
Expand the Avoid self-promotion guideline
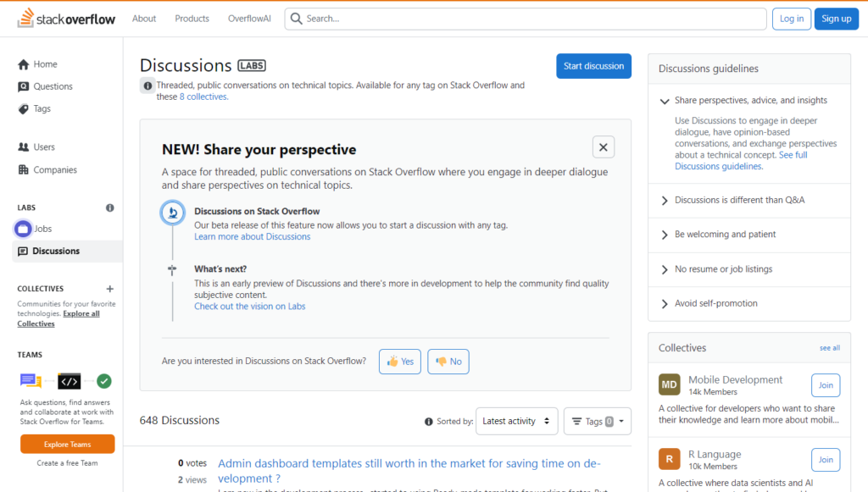(x=715, y=303)
